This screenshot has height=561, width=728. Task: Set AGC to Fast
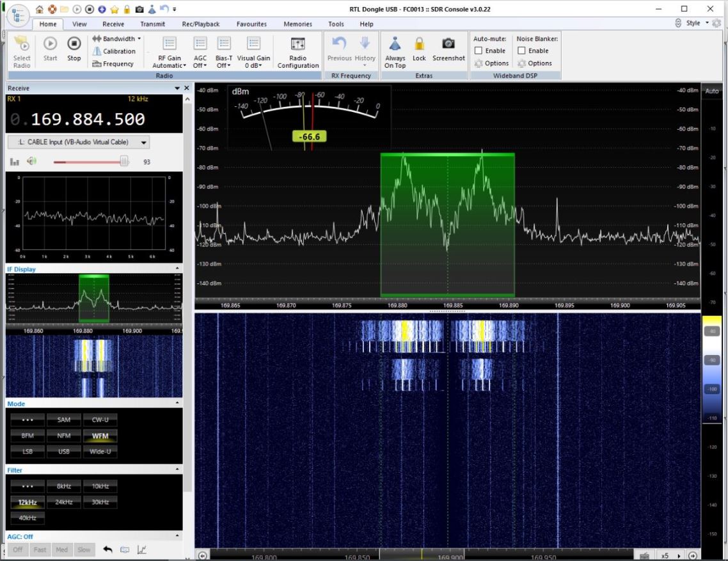tap(40, 550)
